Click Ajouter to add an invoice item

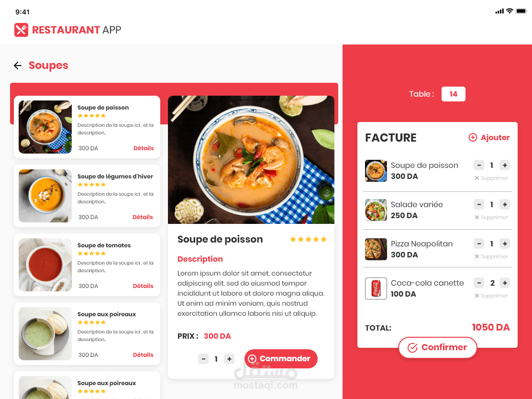[x=489, y=137]
